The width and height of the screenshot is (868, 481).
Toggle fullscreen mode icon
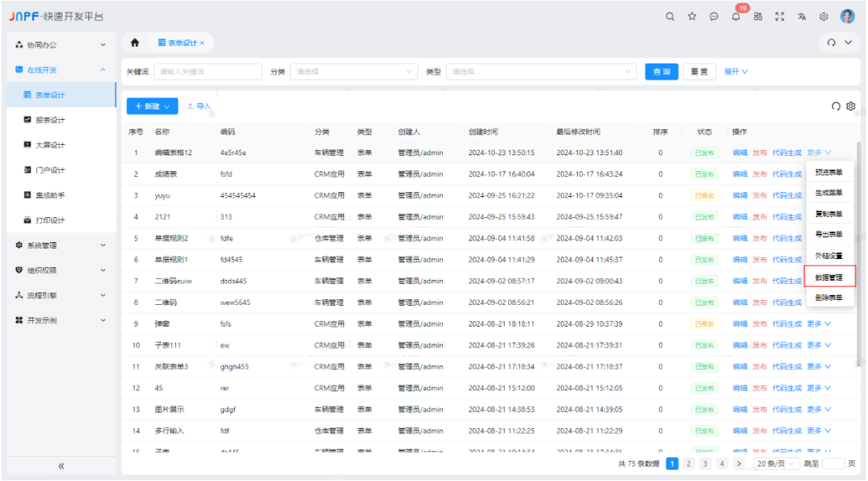pos(780,17)
